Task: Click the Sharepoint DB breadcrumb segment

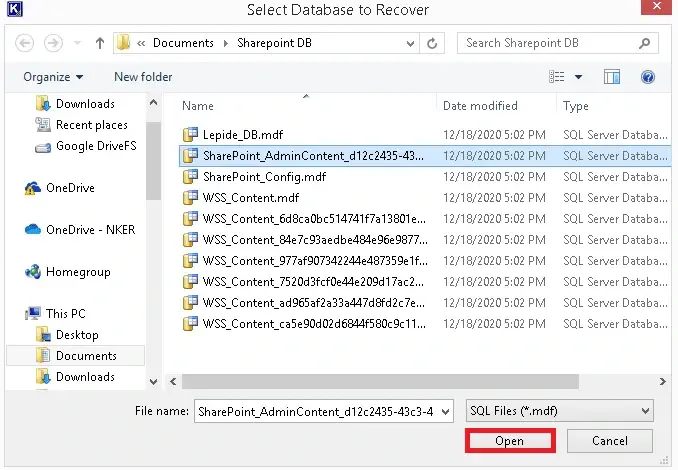Action: [274, 43]
